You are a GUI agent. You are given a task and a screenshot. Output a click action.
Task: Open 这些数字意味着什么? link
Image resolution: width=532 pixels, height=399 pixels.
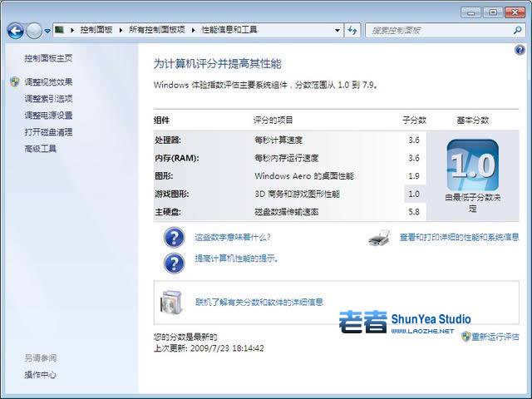[x=233, y=237]
